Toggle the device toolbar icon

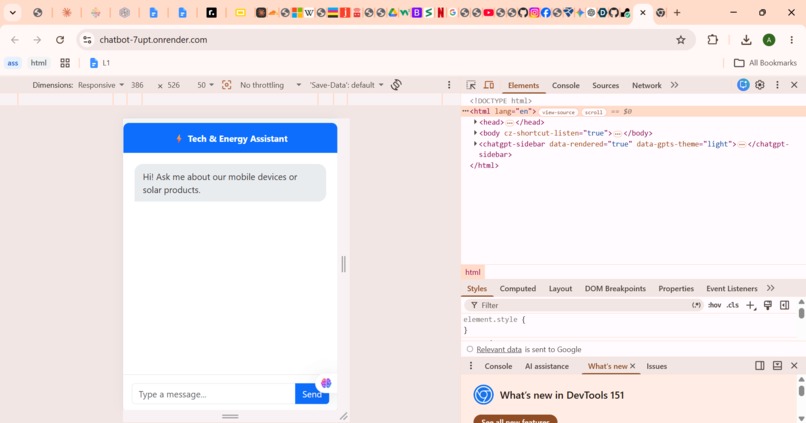tap(489, 85)
